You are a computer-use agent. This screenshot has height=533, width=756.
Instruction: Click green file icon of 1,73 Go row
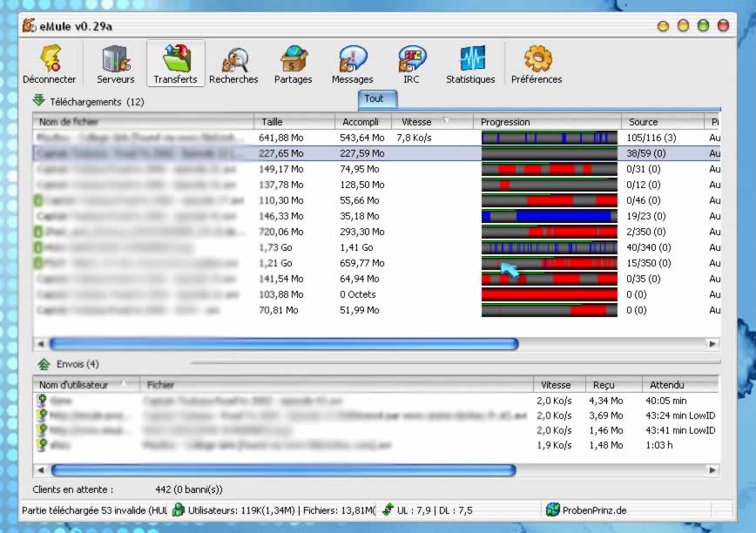38,247
